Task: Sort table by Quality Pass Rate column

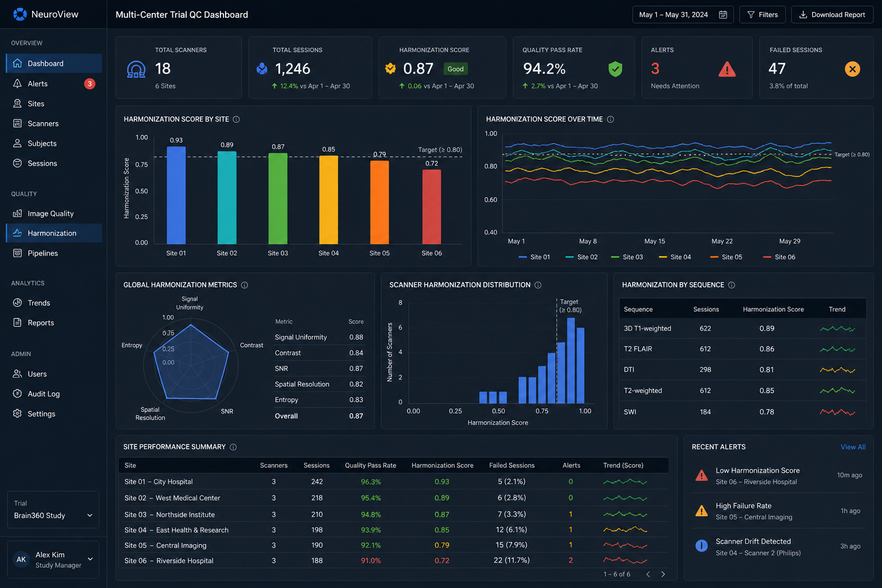Action: click(x=370, y=466)
